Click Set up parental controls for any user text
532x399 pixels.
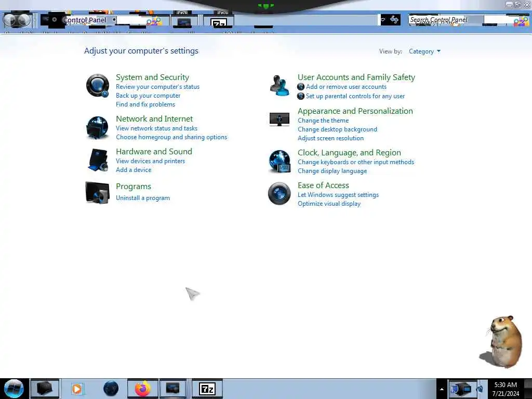click(355, 96)
